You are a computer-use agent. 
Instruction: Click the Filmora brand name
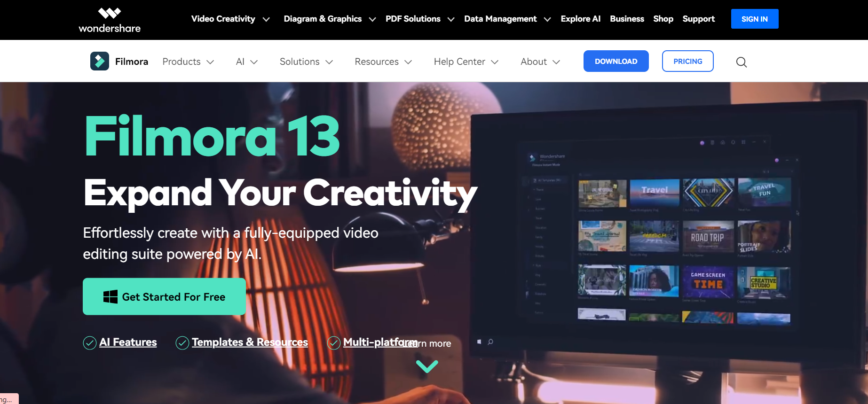pyautogui.click(x=132, y=62)
